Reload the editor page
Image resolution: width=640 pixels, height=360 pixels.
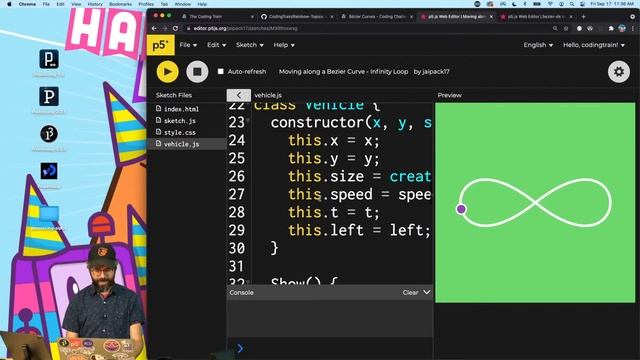[x=176, y=29]
